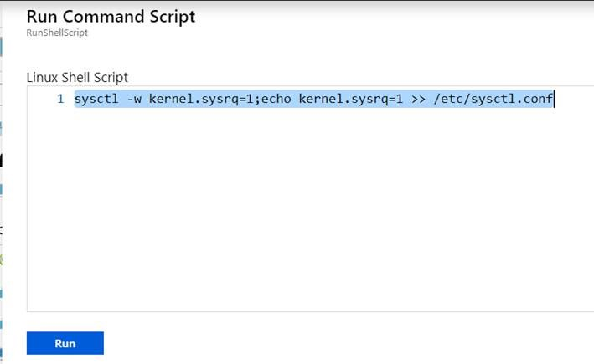Click the RunShellScript subtitle text
Image resolution: width=594 pixels, height=364 pixels.
[x=58, y=33]
